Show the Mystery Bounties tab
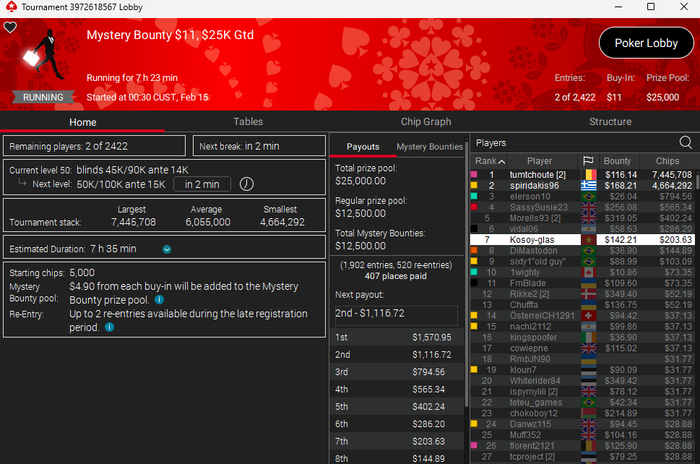The width and height of the screenshot is (700, 464). pyautogui.click(x=429, y=146)
